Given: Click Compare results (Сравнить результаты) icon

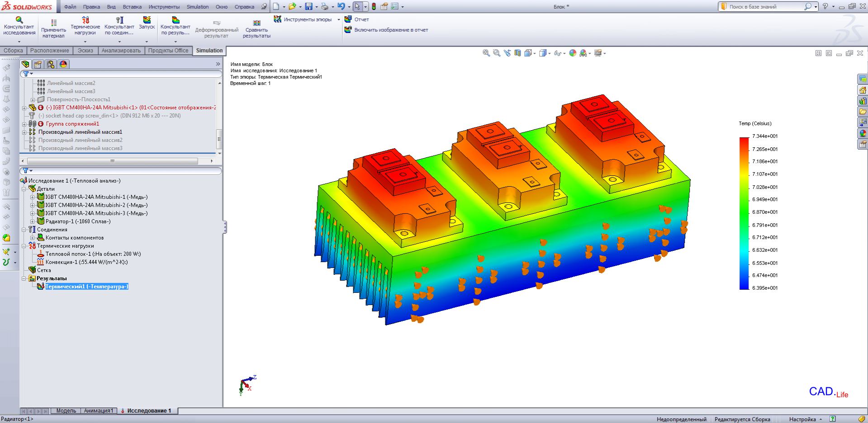Looking at the screenshot, I should [256, 23].
